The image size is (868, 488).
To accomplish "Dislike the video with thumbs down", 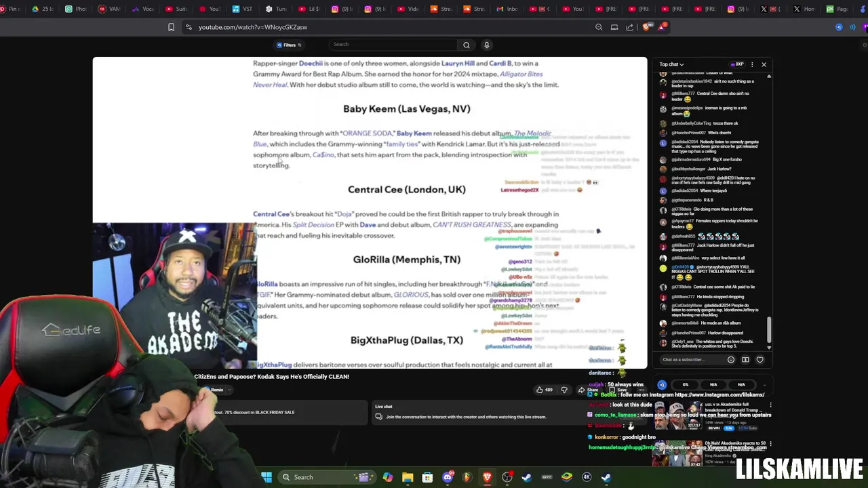I will click(x=564, y=390).
